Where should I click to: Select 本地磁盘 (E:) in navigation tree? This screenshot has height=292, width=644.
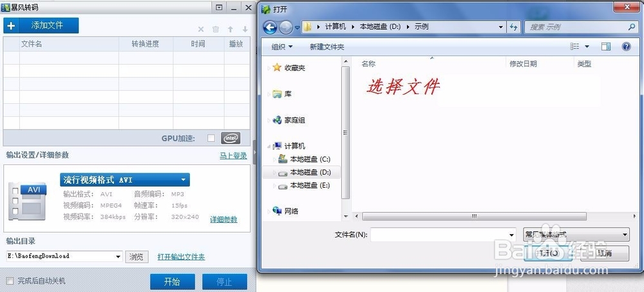[310, 186]
